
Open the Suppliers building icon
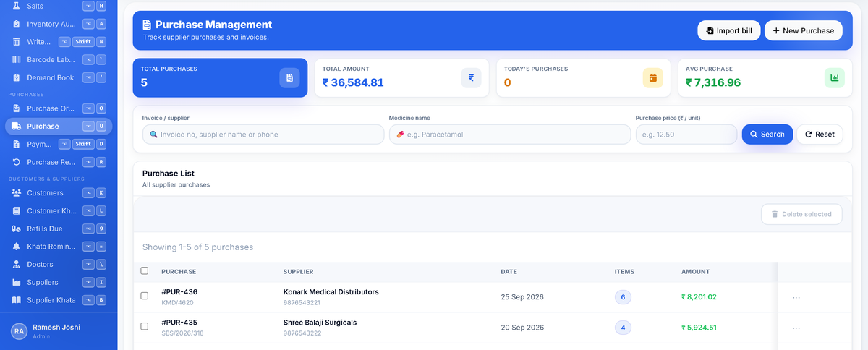click(16, 282)
